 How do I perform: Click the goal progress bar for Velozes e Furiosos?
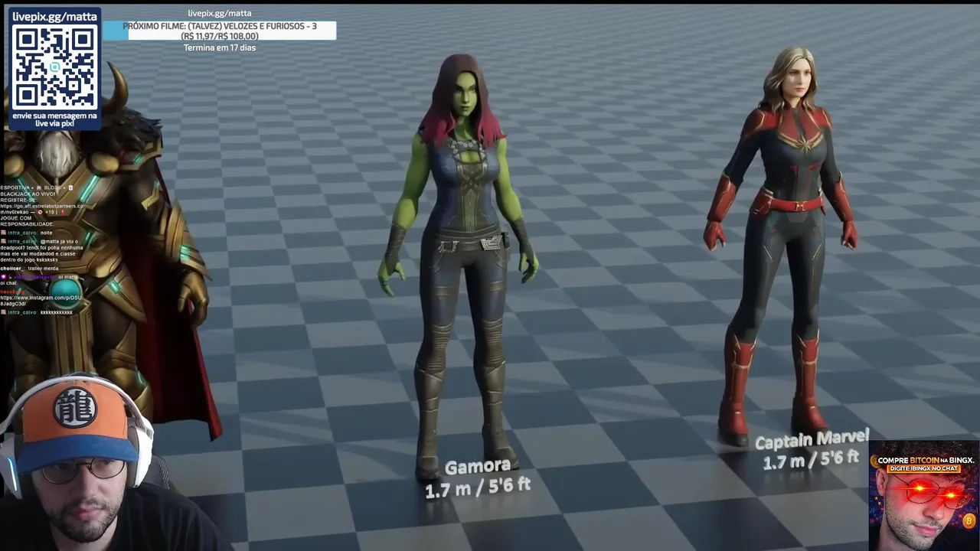coord(219,31)
